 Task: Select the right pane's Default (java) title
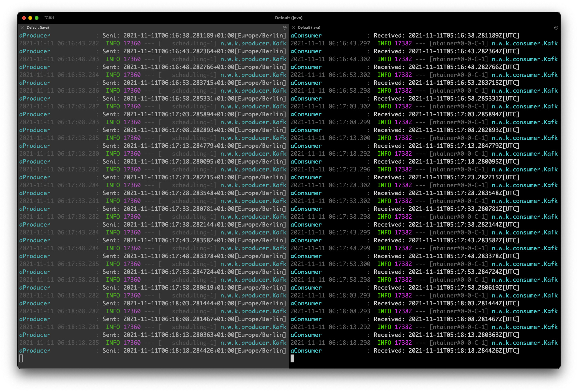pyautogui.click(x=309, y=28)
